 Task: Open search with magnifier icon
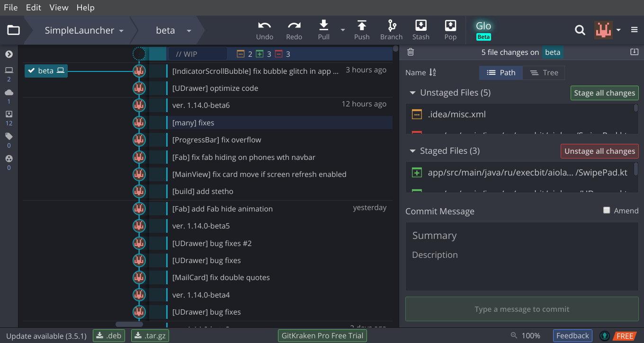580,30
